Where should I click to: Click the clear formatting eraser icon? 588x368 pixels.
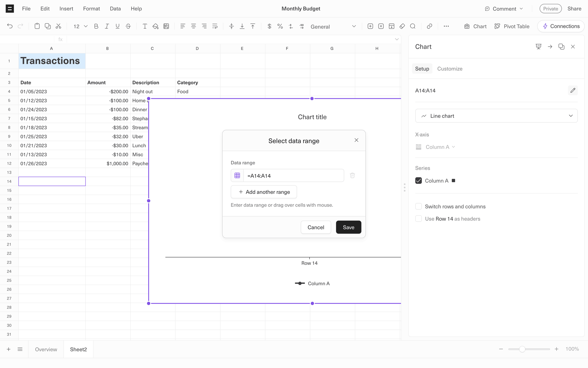click(x=402, y=26)
